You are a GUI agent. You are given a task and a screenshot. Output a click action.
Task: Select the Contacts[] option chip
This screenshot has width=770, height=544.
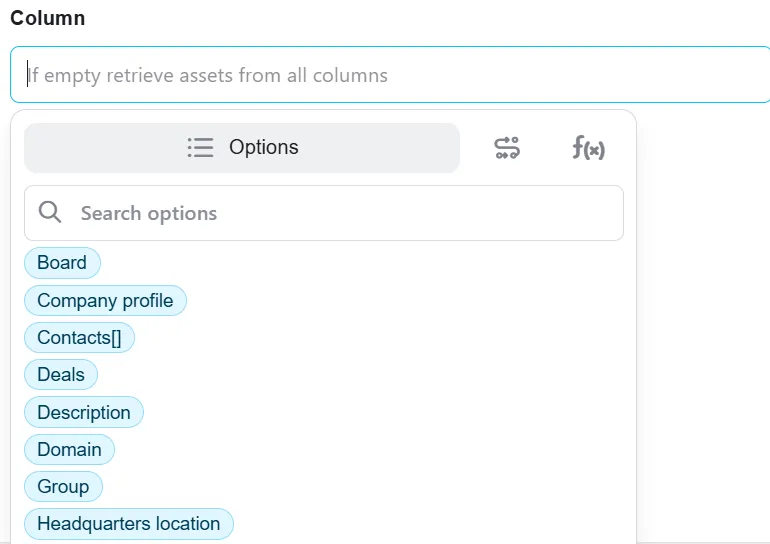79,338
